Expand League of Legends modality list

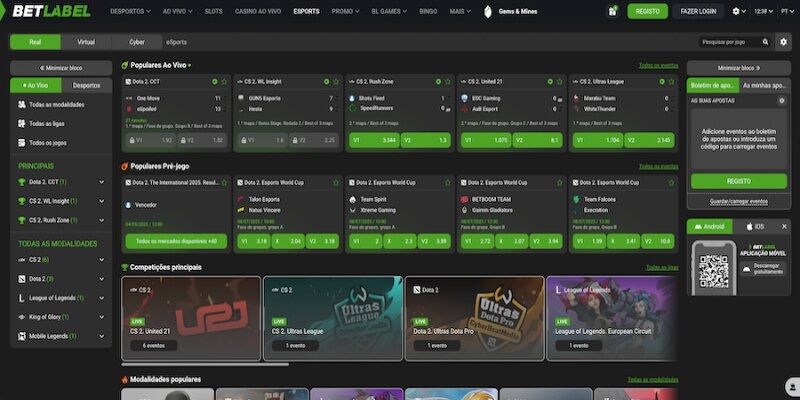(x=102, y=298)
